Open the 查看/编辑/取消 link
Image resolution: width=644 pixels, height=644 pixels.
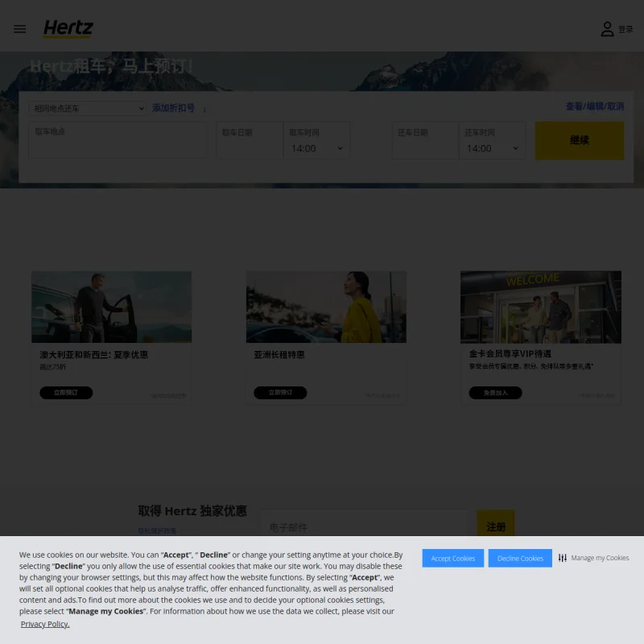pyautogui.click(x=594, y=106)
